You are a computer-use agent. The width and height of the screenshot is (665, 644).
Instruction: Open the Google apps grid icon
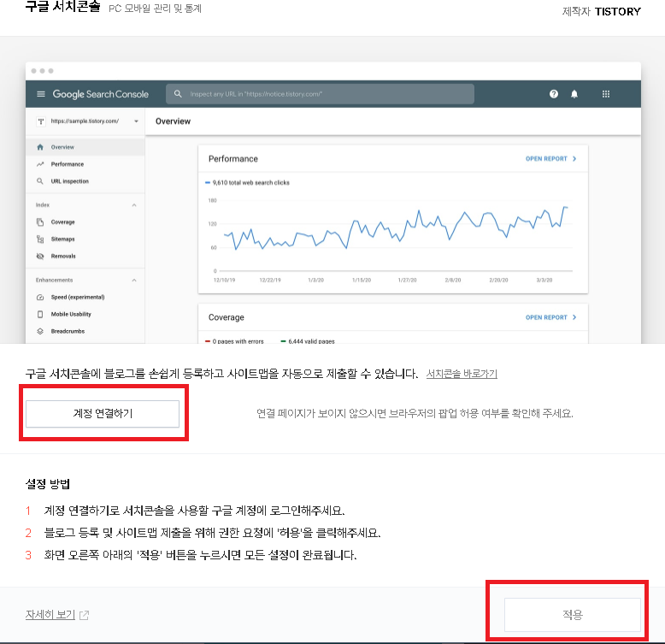606,94
